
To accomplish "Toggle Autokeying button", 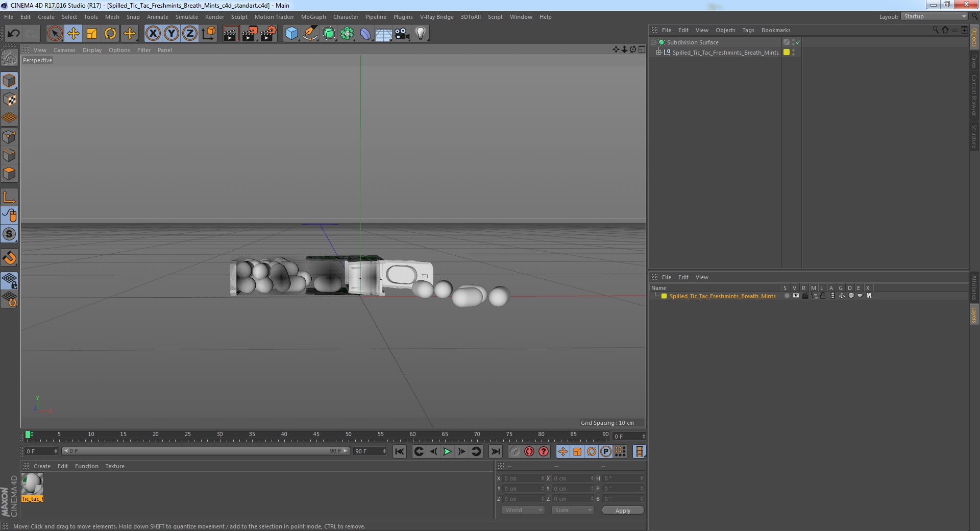I will 529,451.
